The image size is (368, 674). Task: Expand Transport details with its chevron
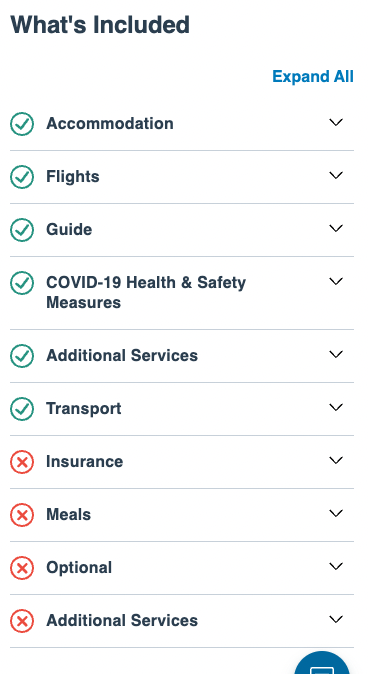(336, 407)
